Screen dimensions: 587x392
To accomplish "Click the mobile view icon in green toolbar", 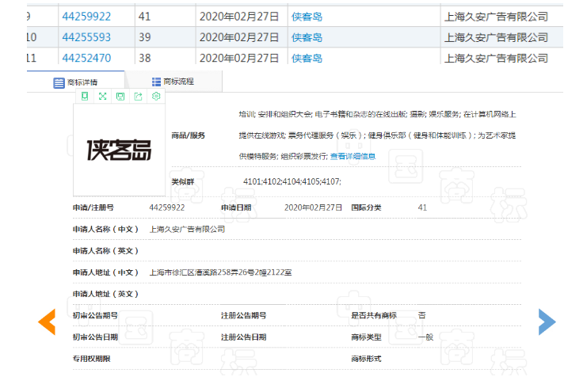I will tap(85, 97).
